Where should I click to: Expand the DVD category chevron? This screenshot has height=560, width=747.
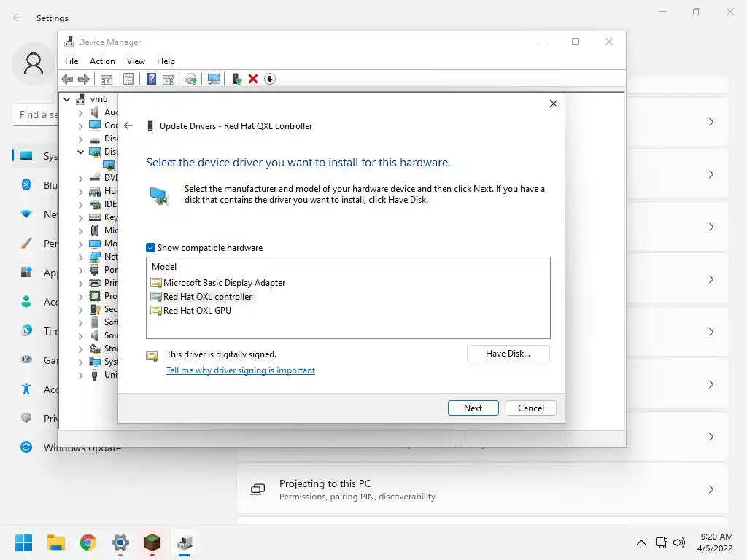point(80,178)
